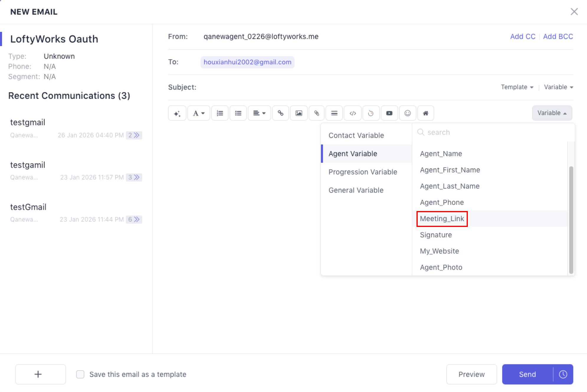The image size is (587, 392).
Task: Open the text alignment dropdown
Action: (259, 113)
